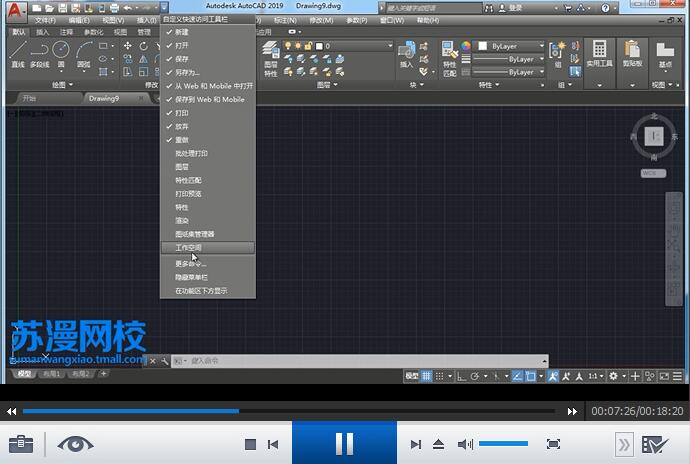
Task: Click the command line wrench settings icon
Action: click(x=164, y=361)
